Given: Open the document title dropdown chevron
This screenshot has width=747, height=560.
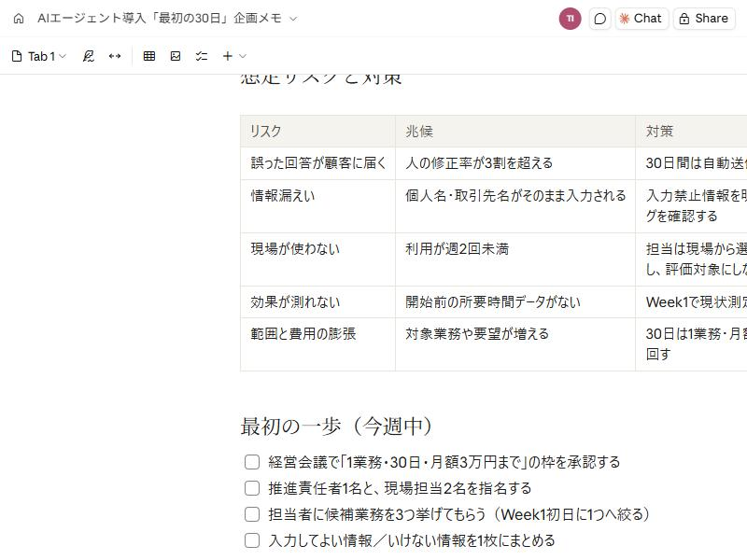Looking at the screenshot, I should [293, 19].
